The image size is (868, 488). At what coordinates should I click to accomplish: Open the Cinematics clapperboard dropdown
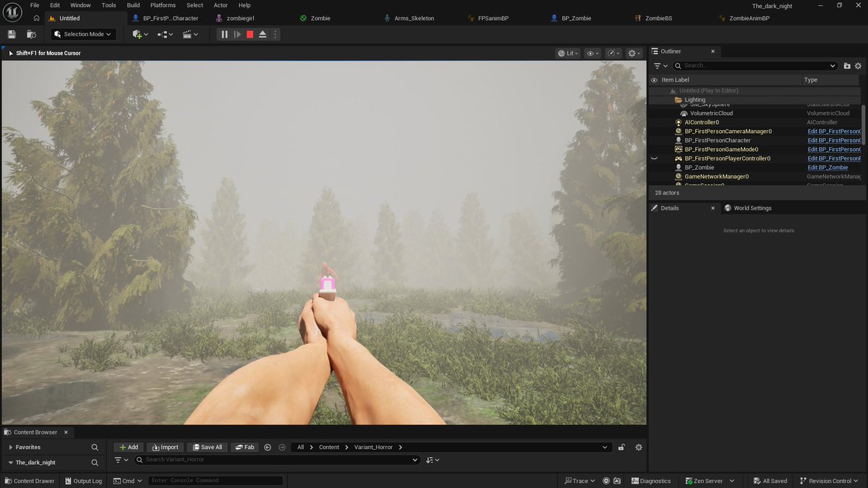pos(191,34)
